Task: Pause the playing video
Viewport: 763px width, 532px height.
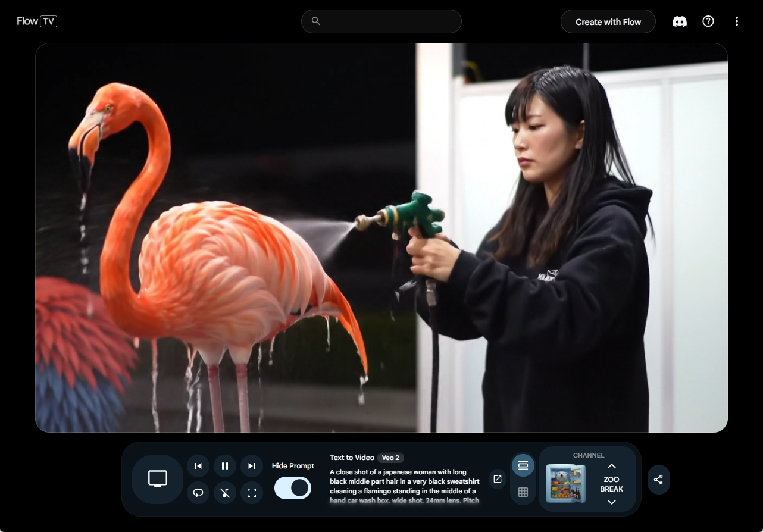Action: click(225, 466)
